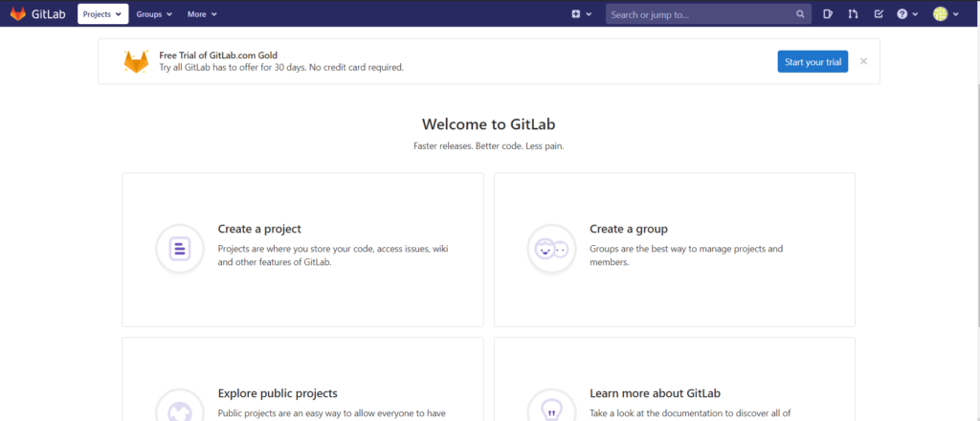Open Explore public projects link
The width and height of the screenshot is (980, 421).
click(x=278, y=393)
